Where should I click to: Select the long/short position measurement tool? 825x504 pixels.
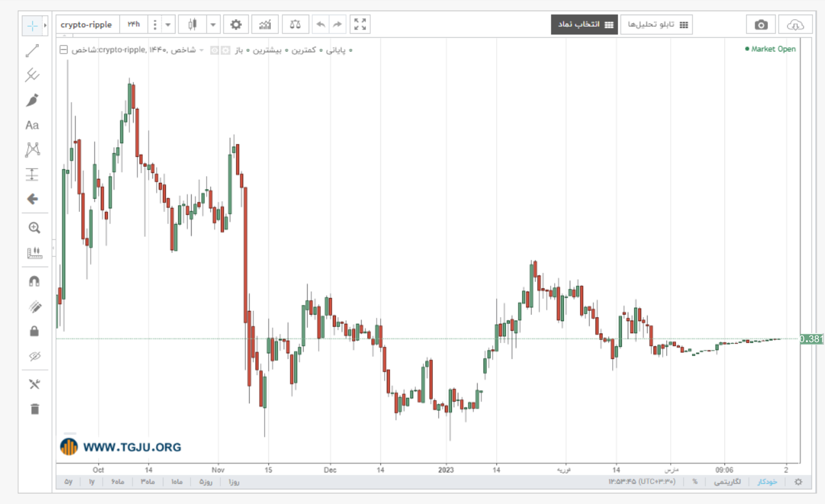tap(32, 174)
